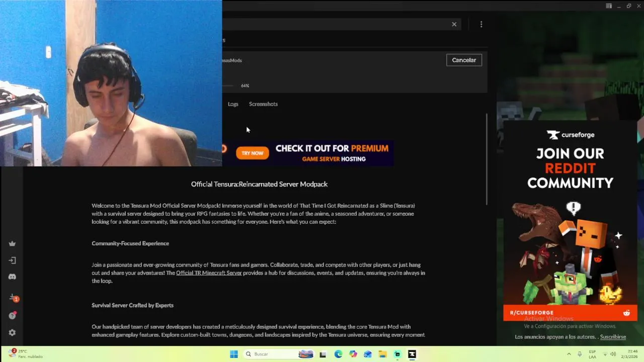Viewport: 644px width, 362px height.
Task: Click the window layout icon in title bar
Action: [609, 6]
